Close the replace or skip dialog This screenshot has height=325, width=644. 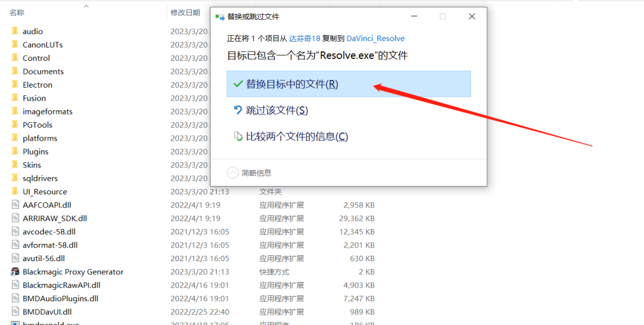[x=472, y=17]
